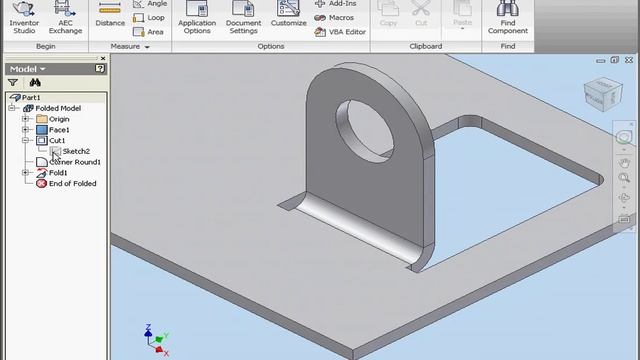Open Find Component

(508, 18)
